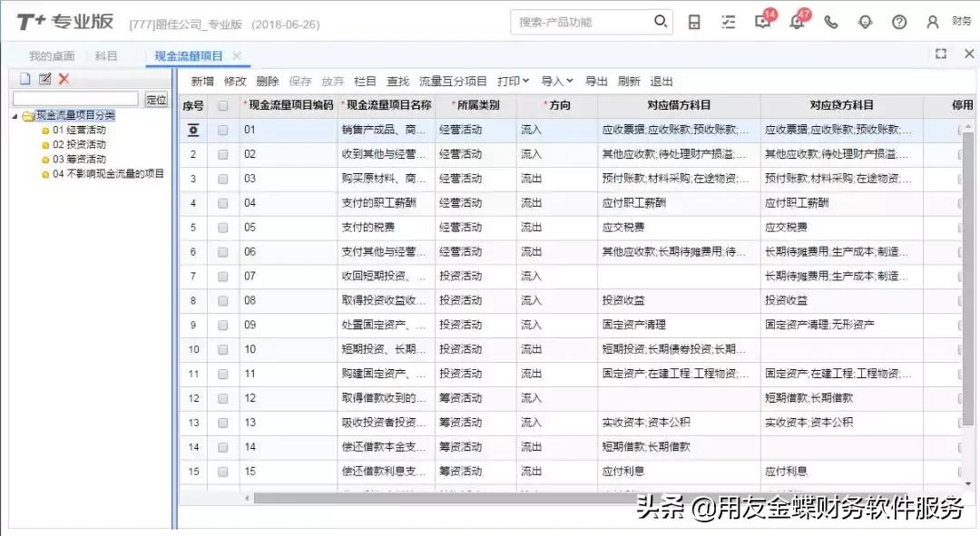The image size is (980, 536).
Task: Select the 科目 tab
Action: pos(106,54)
